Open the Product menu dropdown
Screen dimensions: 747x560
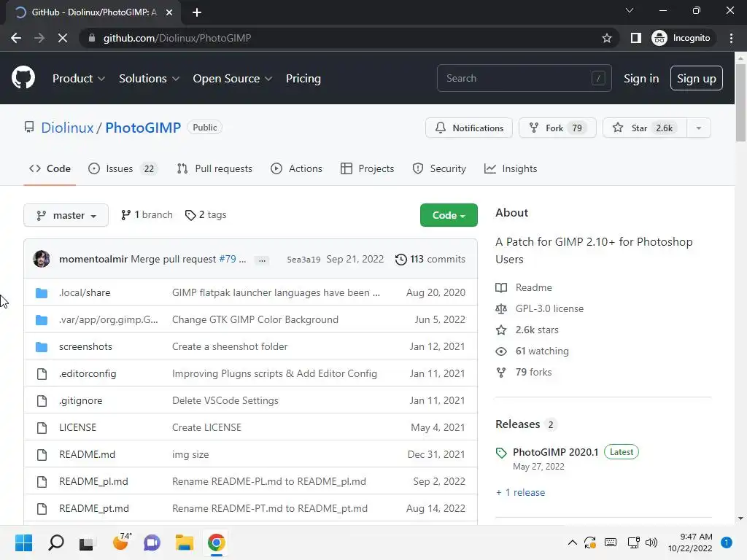tap(79, 79)
